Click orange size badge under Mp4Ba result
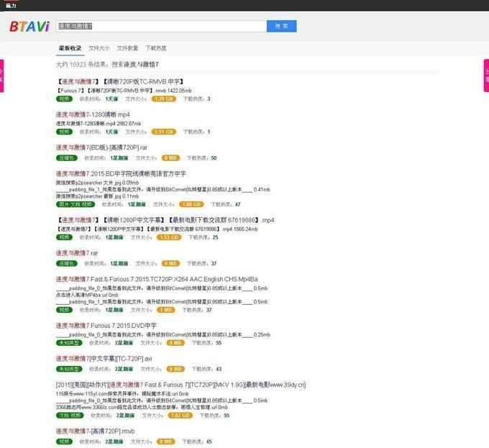Image resolution: width=489 pixels, height=448 pixels. click(x=166, y=310)
